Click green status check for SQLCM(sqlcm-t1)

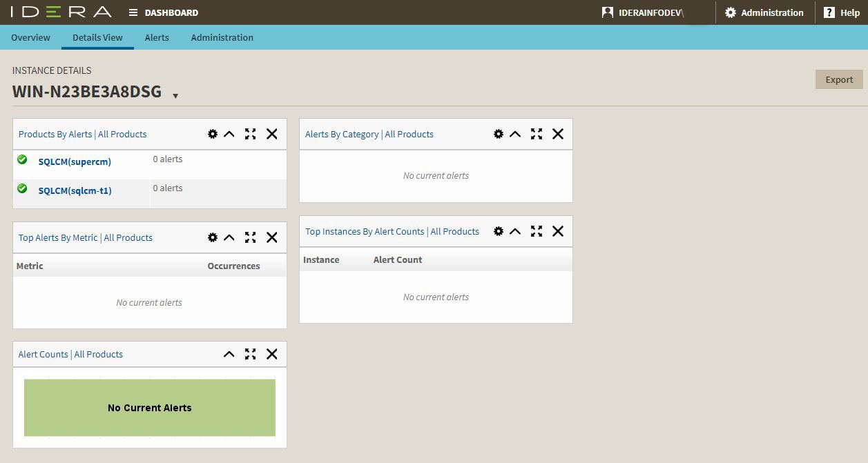(22, 188)
